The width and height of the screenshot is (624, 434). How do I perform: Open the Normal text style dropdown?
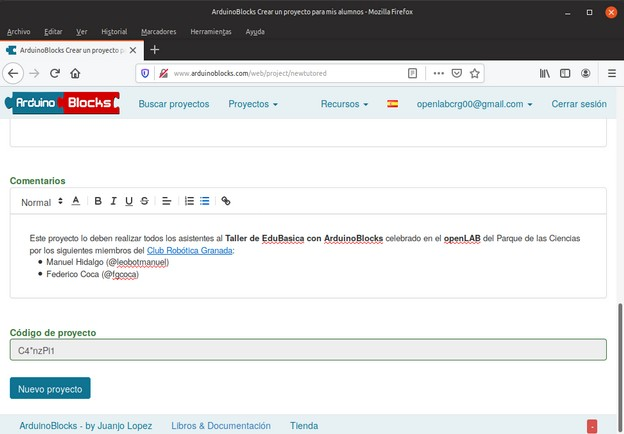[x=41, y=202]
